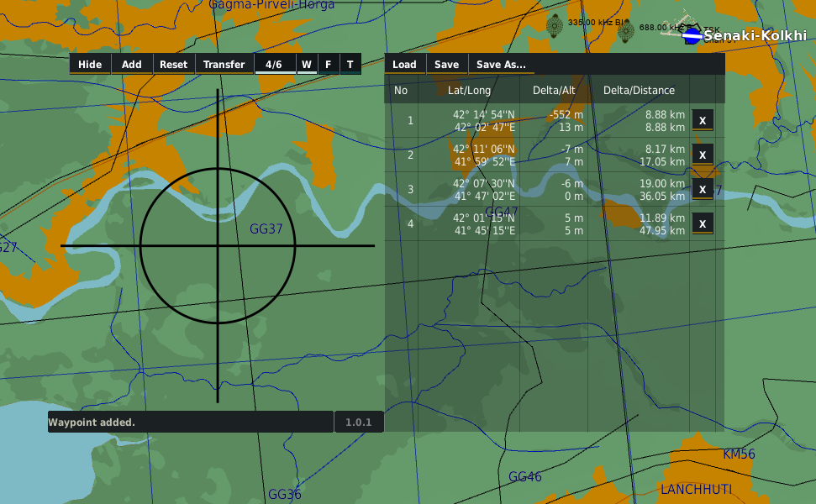Click the 335.00 kHz frequency label
The height and width of the screenshot is (504, 816).
pos(595,23)
